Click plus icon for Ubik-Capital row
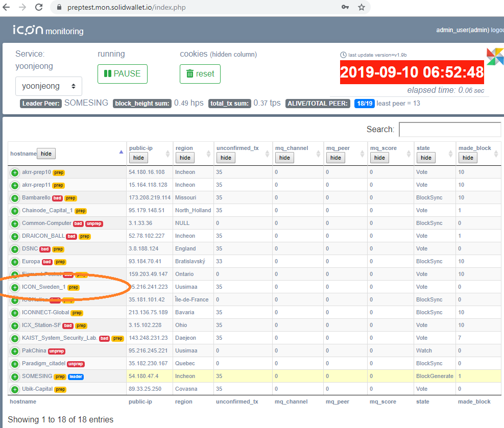Viewport: 504px width, 428px height. (15, 389)
